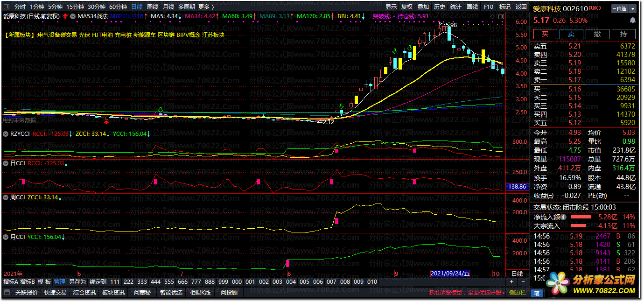Select the 周线 weekly chart tab

(153, 7)
